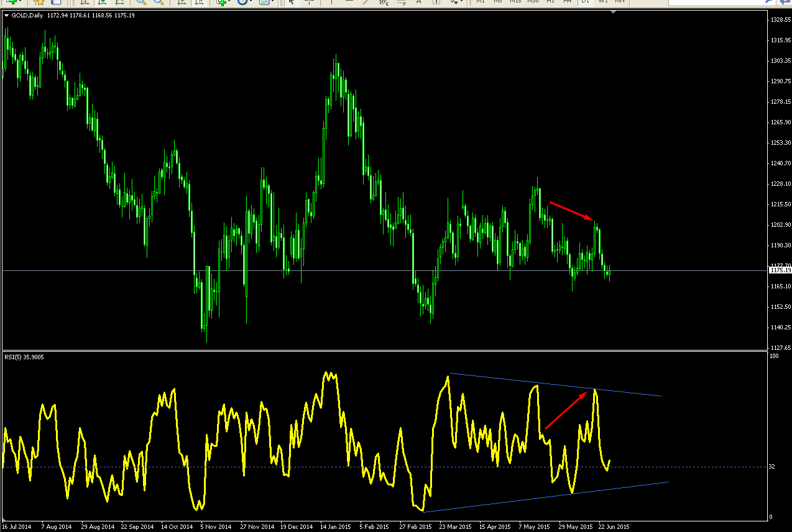
Task: Click the 5 Nov 2014 date label
Action: [216, 526]
